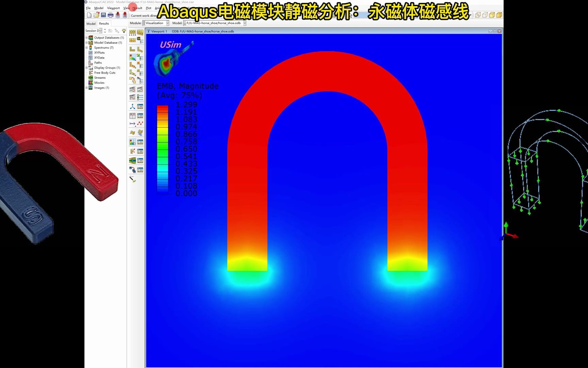The width and height of the screenshot is (588, 368).
Task: Click the Open file folder icon
Action: point(96,15)
